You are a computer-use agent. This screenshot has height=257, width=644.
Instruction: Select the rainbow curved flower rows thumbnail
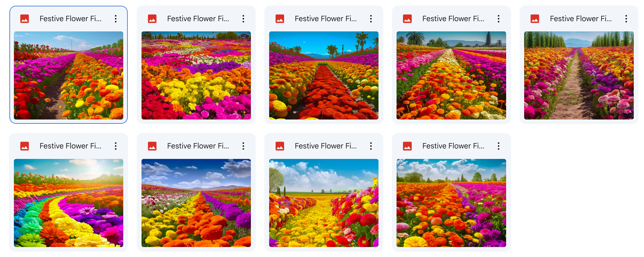(68, 203)
